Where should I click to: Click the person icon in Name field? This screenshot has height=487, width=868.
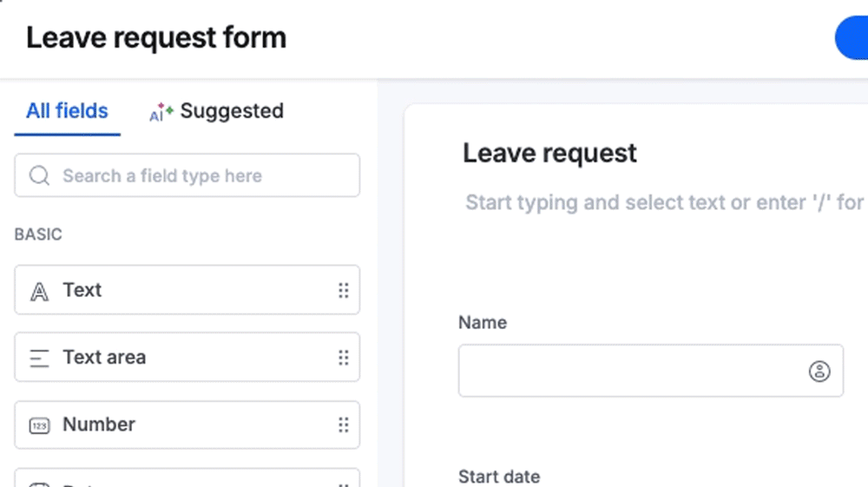tap(819, 371)
